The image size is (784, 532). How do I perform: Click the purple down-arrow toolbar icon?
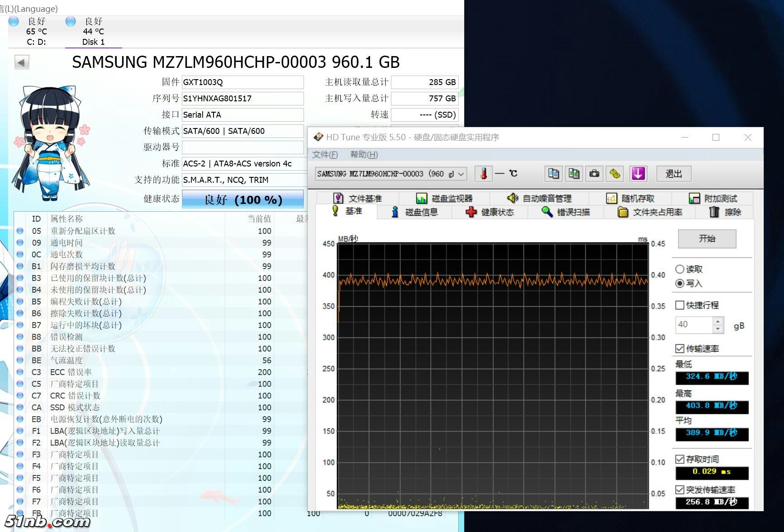click(638, 174)
